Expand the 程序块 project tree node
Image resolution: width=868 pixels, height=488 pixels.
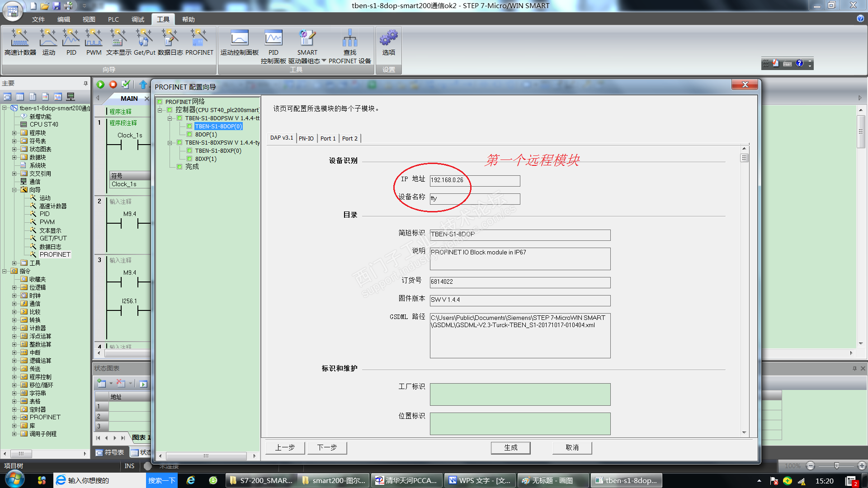(14, 133)
